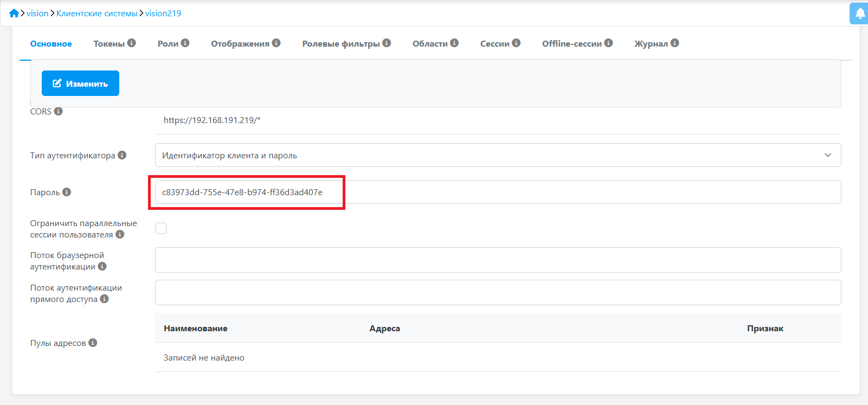The height and width of the screenshot is (405, 868).
Task: Click info icon on Журнал tab
Action: (675, 43)
